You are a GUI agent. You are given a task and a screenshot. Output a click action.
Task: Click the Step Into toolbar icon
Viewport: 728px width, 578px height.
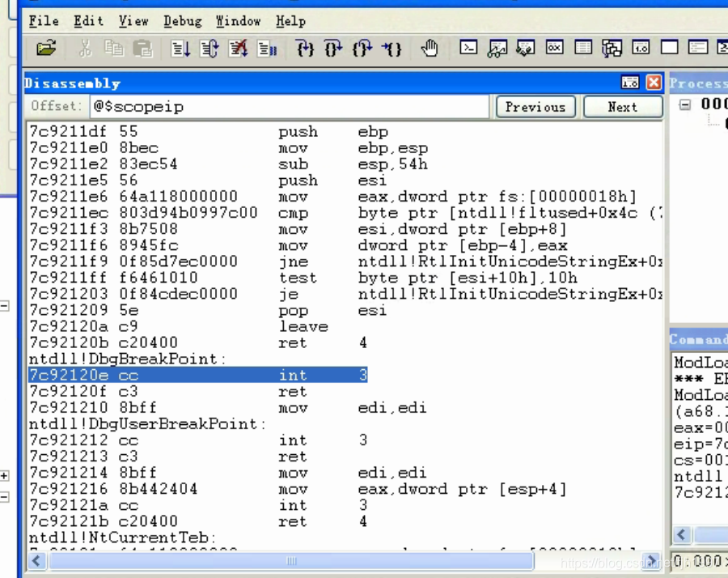click(x=305, y=49)
